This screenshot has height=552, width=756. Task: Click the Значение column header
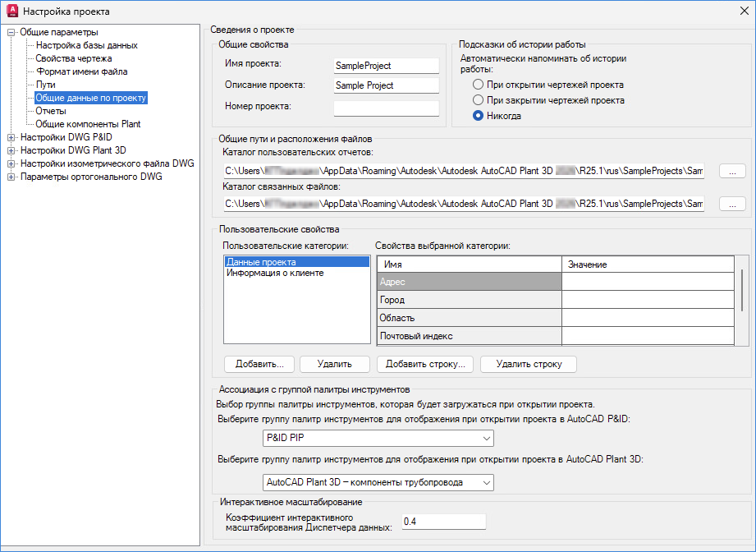click(648, 264)
